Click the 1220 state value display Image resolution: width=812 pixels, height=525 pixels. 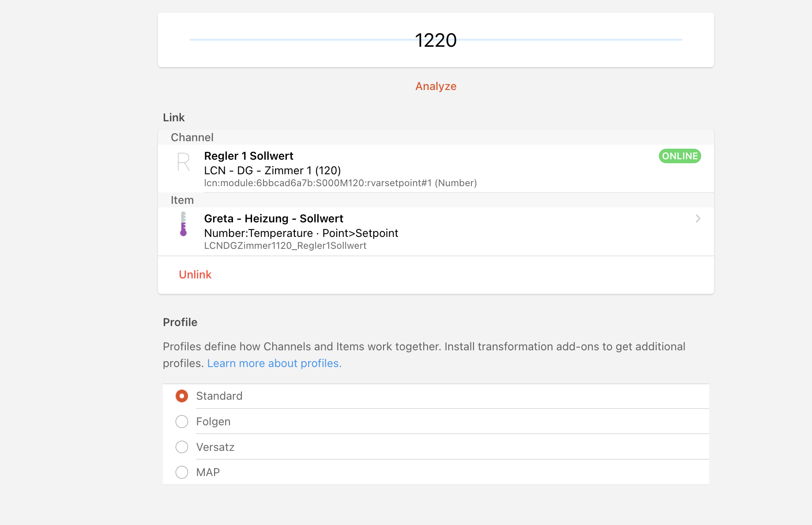(436, 40)
